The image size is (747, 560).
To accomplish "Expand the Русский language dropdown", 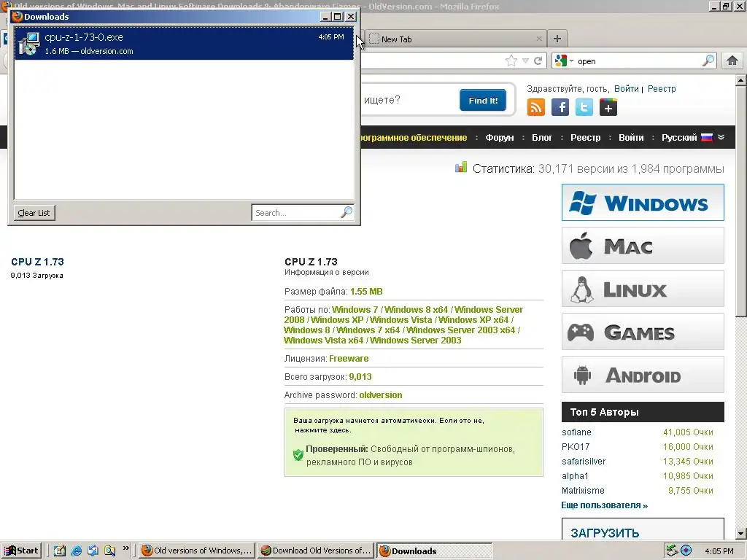I will point(692,138).
